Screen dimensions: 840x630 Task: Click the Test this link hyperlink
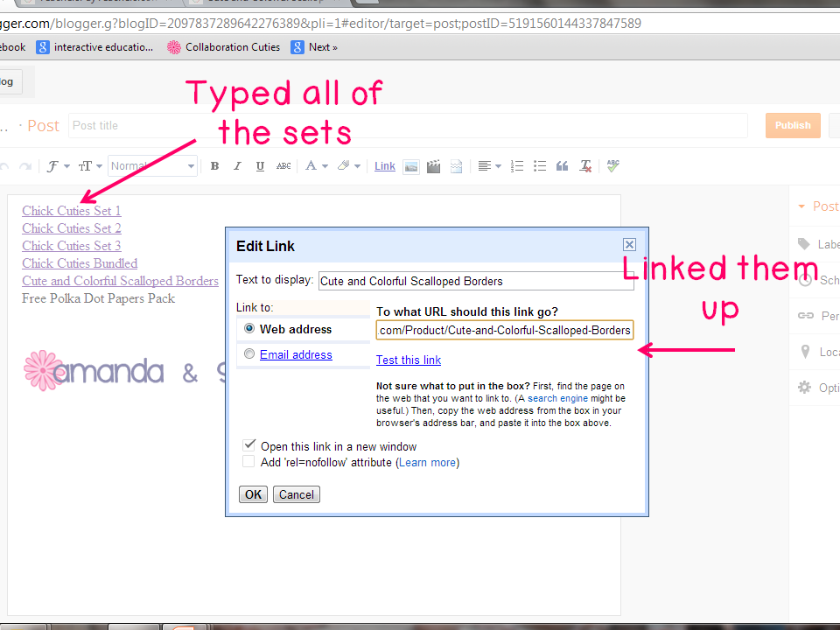coord(408,360)
